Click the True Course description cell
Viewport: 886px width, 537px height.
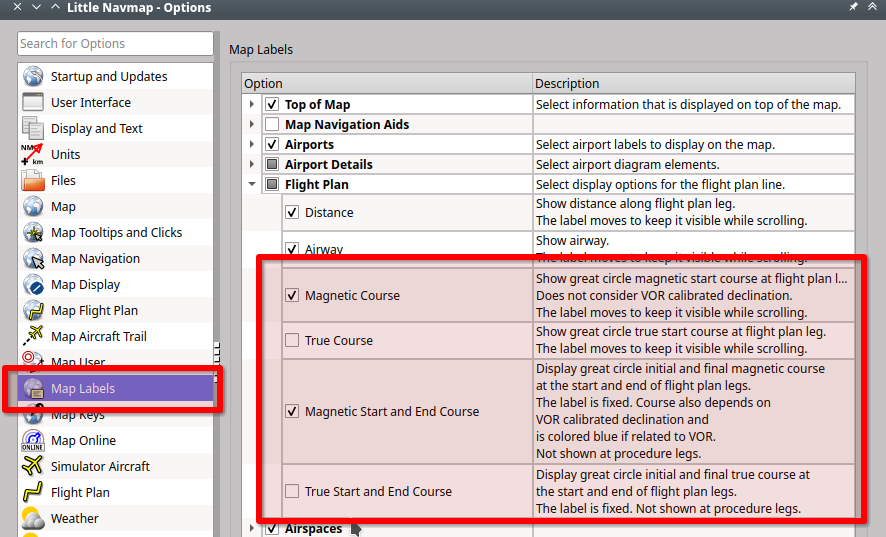694,340
